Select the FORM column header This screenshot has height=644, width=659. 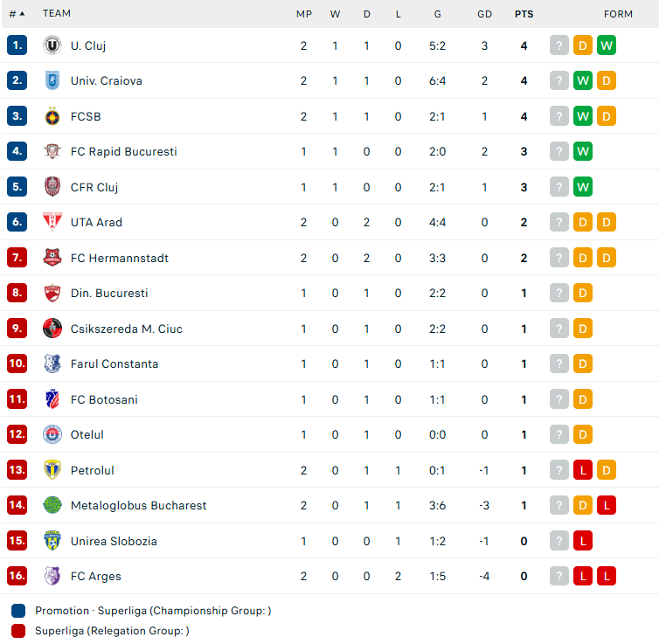(618, 14)
